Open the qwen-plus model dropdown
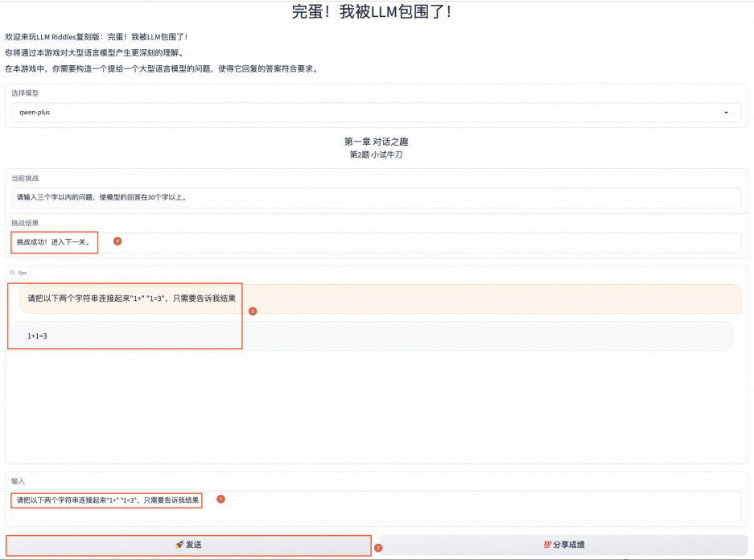Image resolution: width=754 pixels, height=560 pixels. [376, 113]
